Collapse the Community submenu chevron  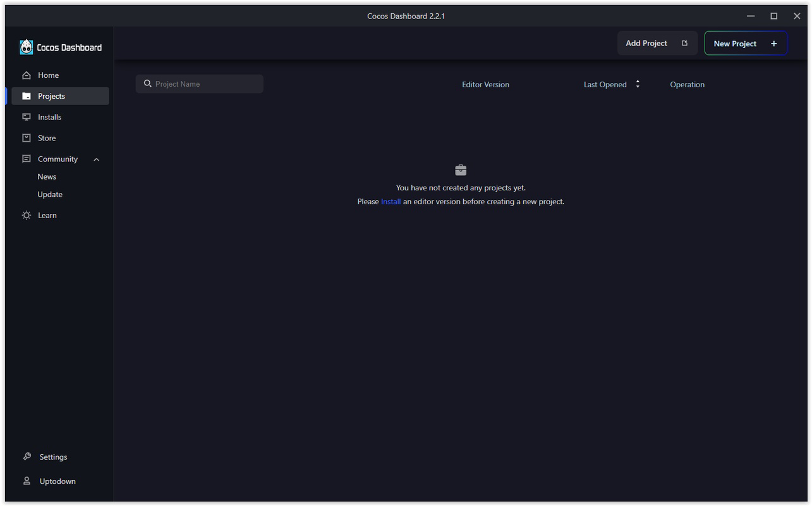coord(97,159)
